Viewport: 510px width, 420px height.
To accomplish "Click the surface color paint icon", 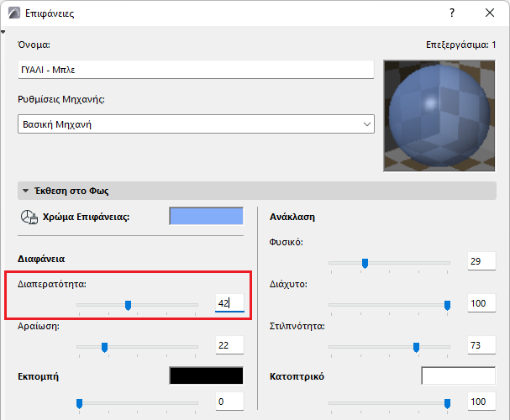I will click(29, 217).
